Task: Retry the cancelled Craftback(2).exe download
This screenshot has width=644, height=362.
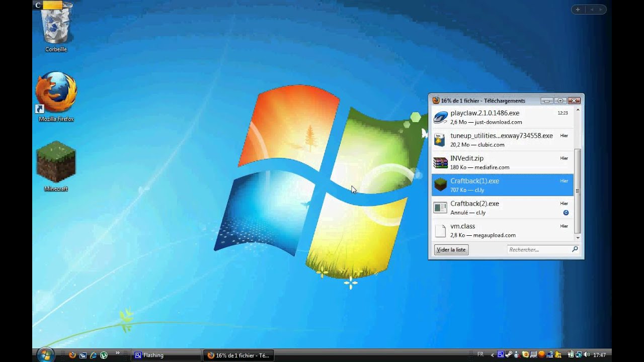Action: [566, 213]
